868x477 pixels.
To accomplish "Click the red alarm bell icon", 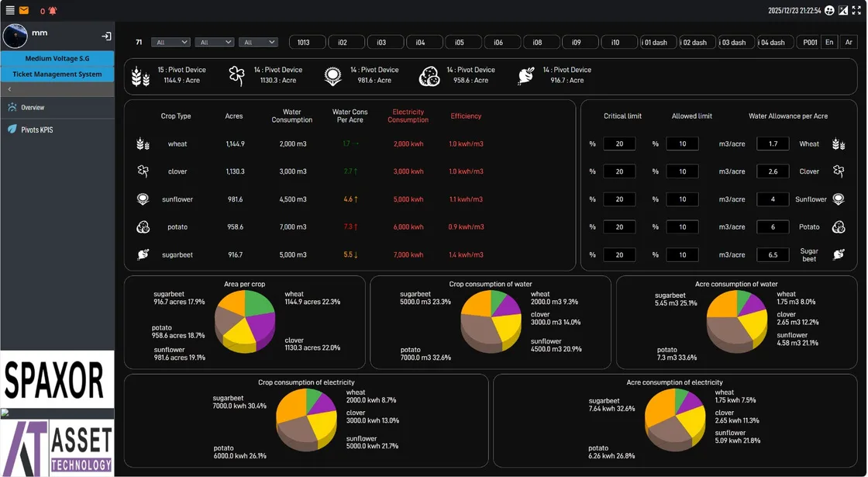I will pyautogui.click(x=53, y=11).
